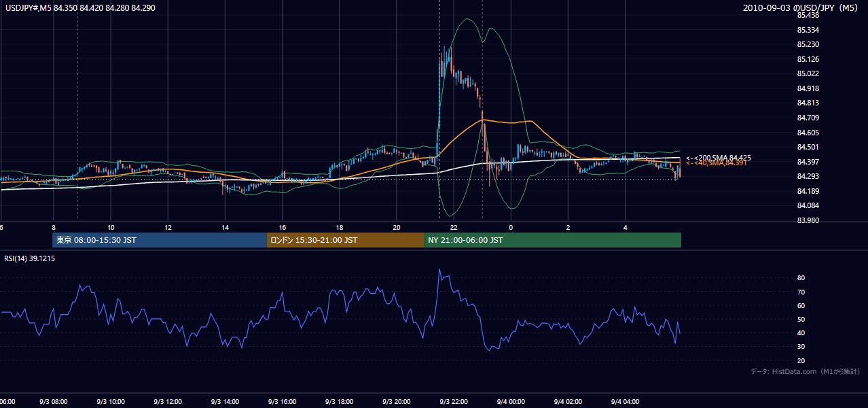Click the hour 0 tick under the chart
868x408 pixels.
pyautogui.click(x=511, y=227)
